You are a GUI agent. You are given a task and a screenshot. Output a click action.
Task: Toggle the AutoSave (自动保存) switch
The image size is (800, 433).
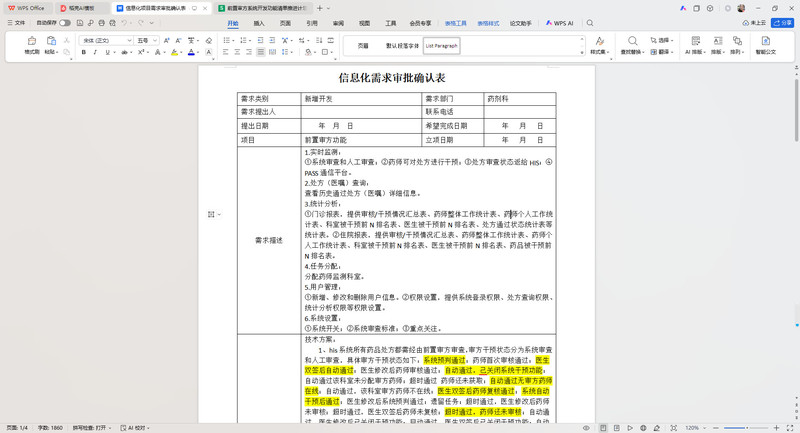[65, 23]
